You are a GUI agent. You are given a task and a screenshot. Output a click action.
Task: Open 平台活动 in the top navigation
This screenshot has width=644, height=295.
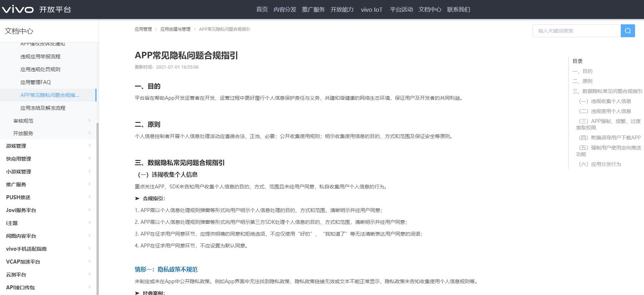401,10
